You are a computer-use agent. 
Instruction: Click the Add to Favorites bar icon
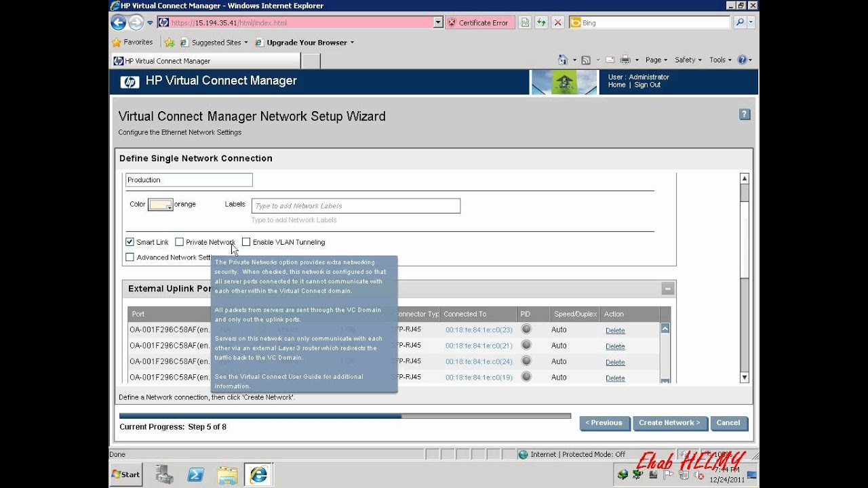(170, 42)
